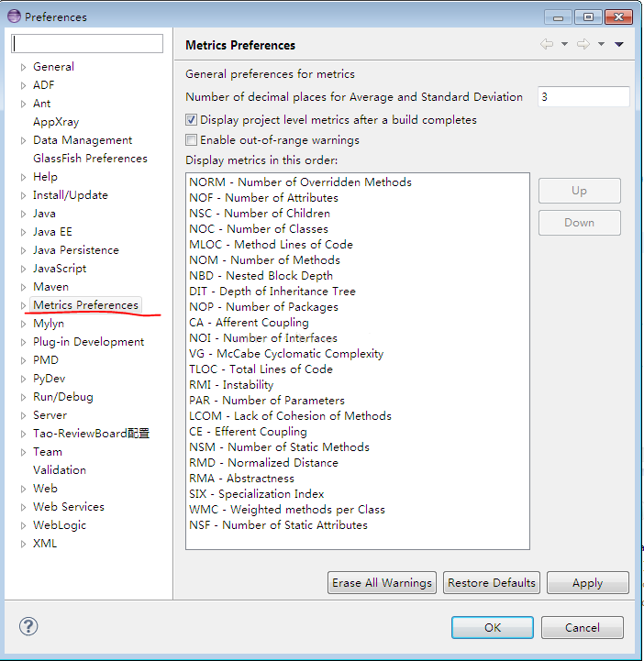Click the Cancel button
Screen dimensions: 644x661
pos(582,627)
